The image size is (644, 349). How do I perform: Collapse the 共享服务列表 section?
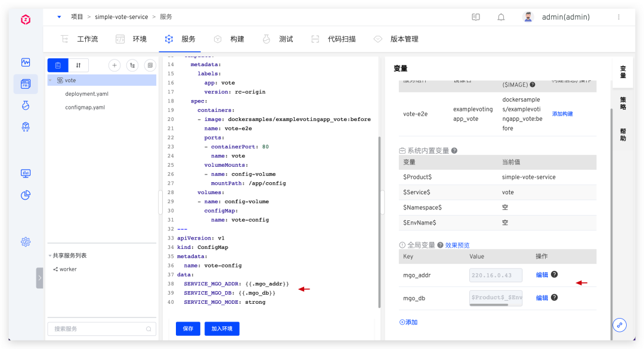(50, 255)
